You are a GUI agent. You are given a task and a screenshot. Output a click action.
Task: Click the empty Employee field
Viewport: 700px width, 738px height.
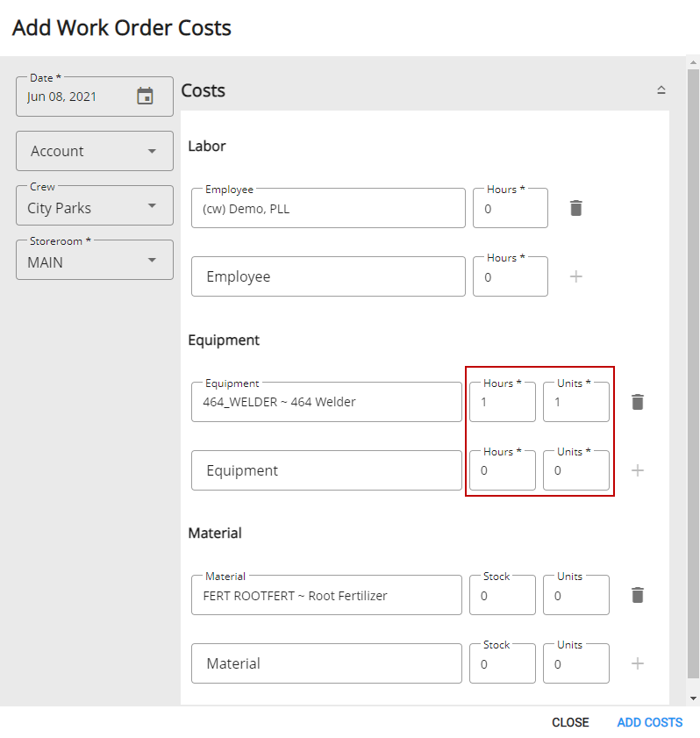328,276
